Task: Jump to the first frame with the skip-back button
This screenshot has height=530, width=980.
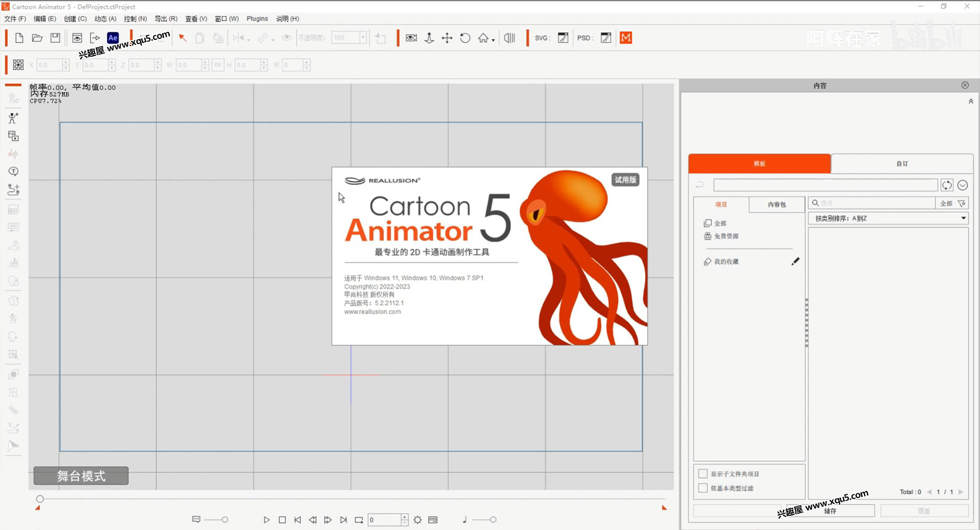Action: pyautogui.click(x=297, y=520)
